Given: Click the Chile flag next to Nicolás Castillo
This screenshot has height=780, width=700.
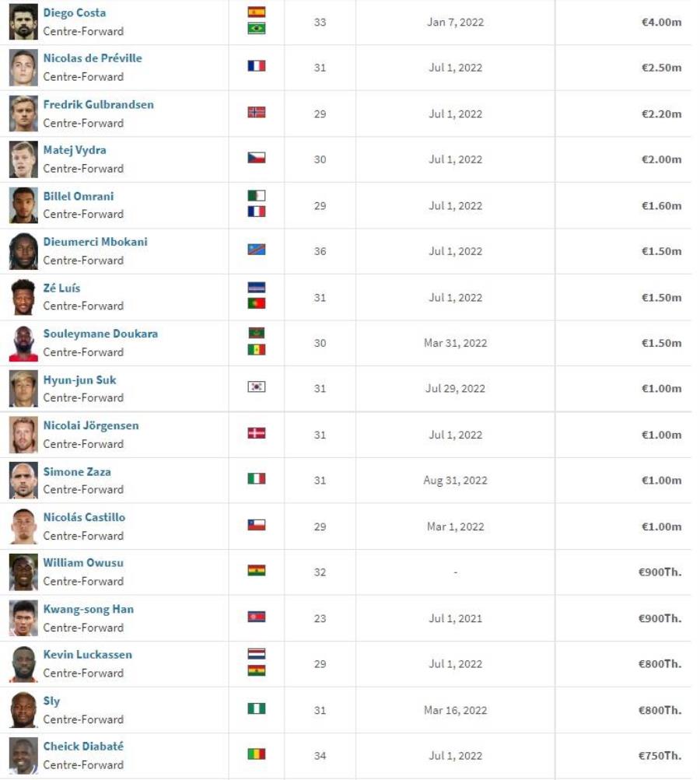Looking at the screenshot, I should coord(256,525).
